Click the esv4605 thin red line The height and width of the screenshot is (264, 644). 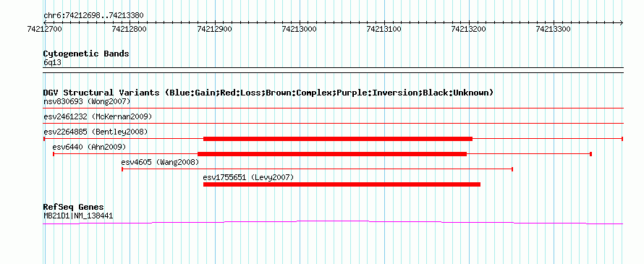coord(318,169)
